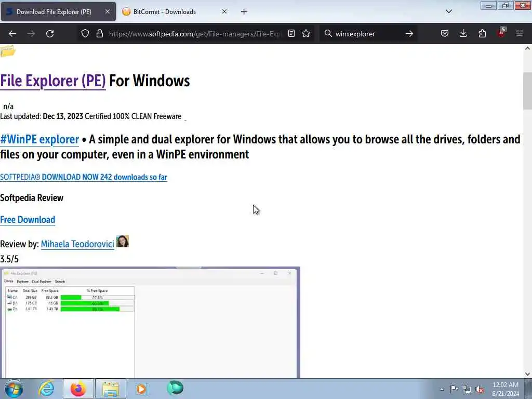
Task: Click the muted volume tray icon
Action: 480,390
